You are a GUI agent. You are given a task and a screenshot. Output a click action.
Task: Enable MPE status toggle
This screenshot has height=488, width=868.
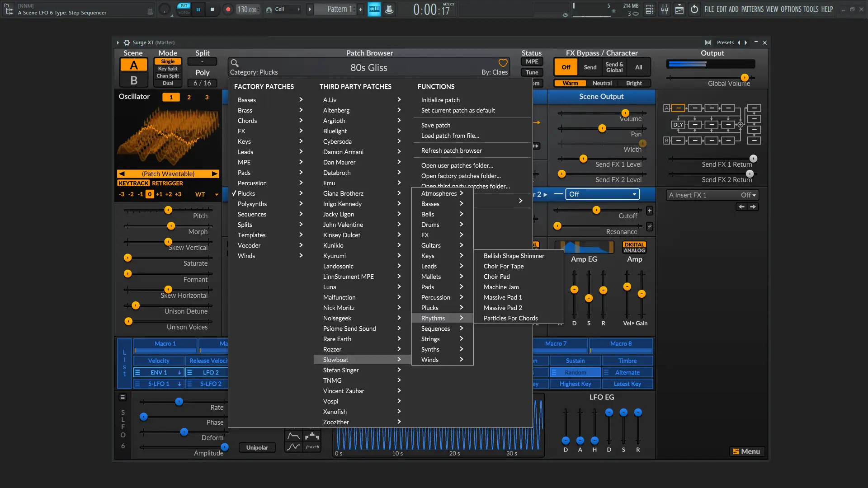click(532, 61)
